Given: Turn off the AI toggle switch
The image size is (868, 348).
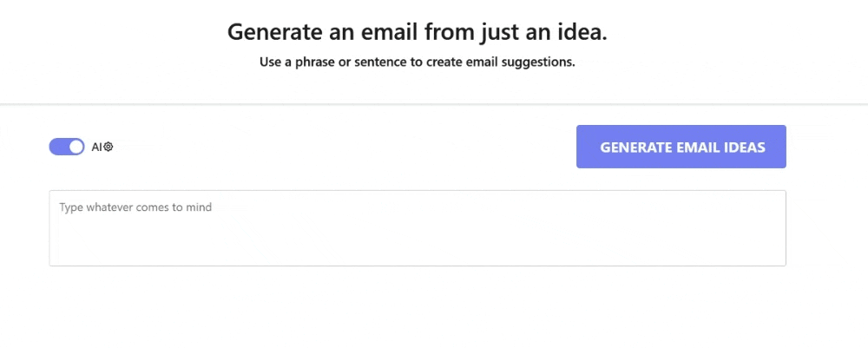Looking at the screenshot, I should [67, 147].
